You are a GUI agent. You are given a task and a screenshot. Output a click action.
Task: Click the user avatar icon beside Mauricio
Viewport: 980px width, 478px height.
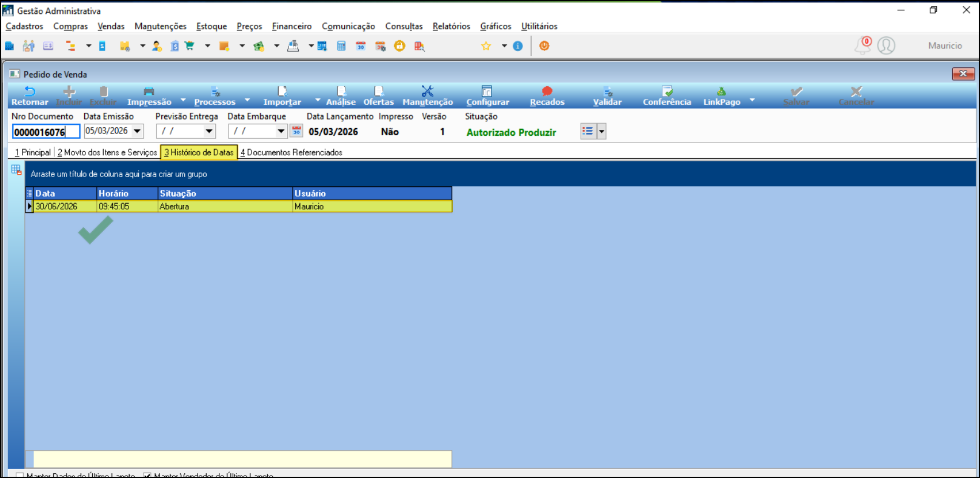[886, 45]
